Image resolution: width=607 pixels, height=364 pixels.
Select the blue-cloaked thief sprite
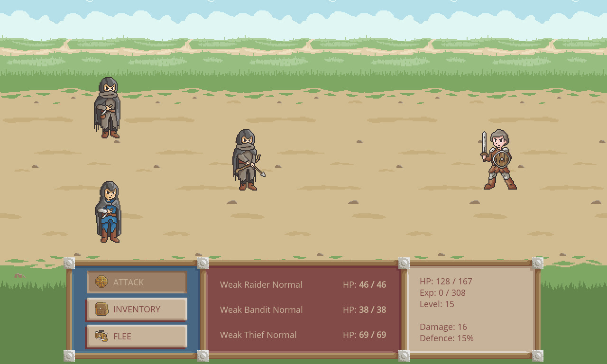(108, 213)
